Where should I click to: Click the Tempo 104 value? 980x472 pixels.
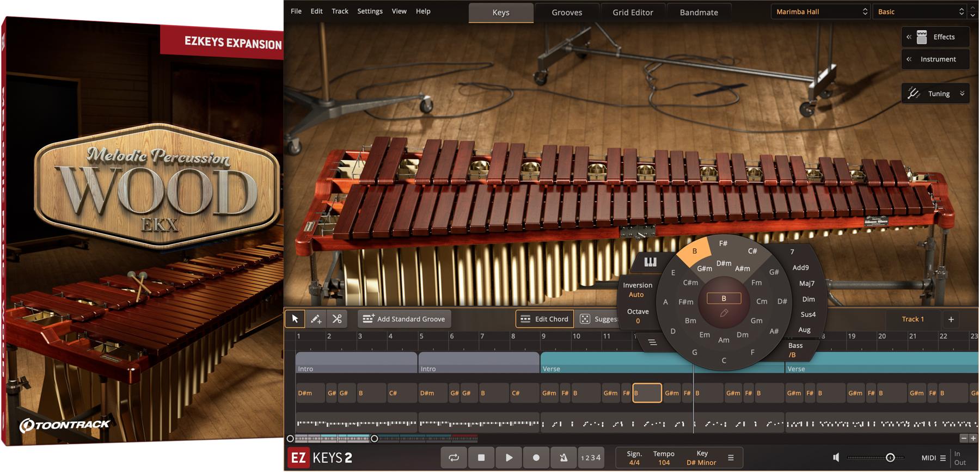point(664,463)
